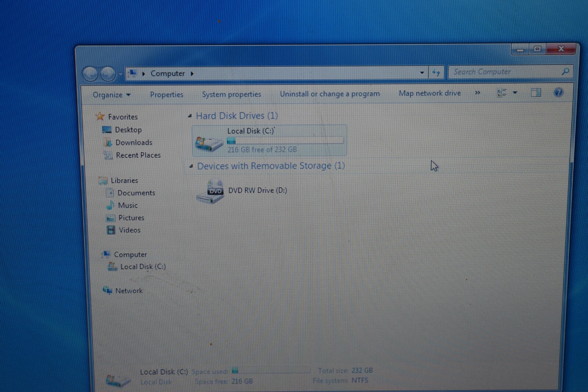The image size is (588, 392).
Task: Collapse the Hard Disk Drives group
Action: (190, 116)
